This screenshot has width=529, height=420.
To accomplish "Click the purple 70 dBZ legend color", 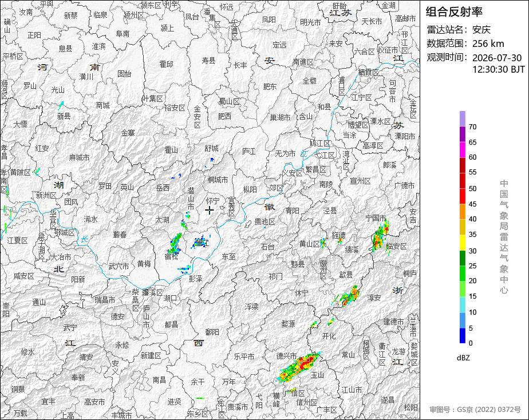I will (x=462, y=118).
